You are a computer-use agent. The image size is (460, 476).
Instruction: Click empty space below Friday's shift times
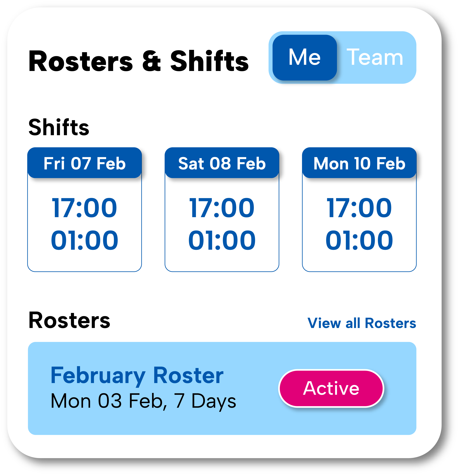pyautogui.click(x=85, y=261)
